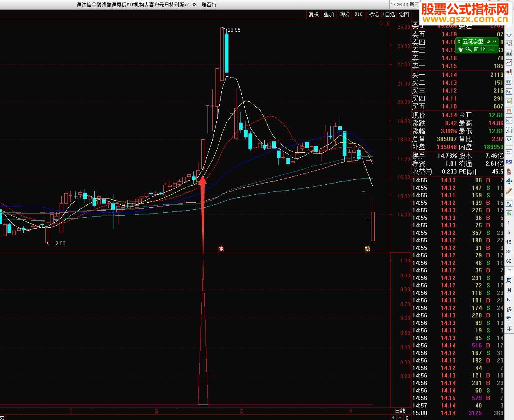The width and height of the screenshot is (514, 420).
Task: Select the 画线 drawing tool button
Action: pos(344,14)
